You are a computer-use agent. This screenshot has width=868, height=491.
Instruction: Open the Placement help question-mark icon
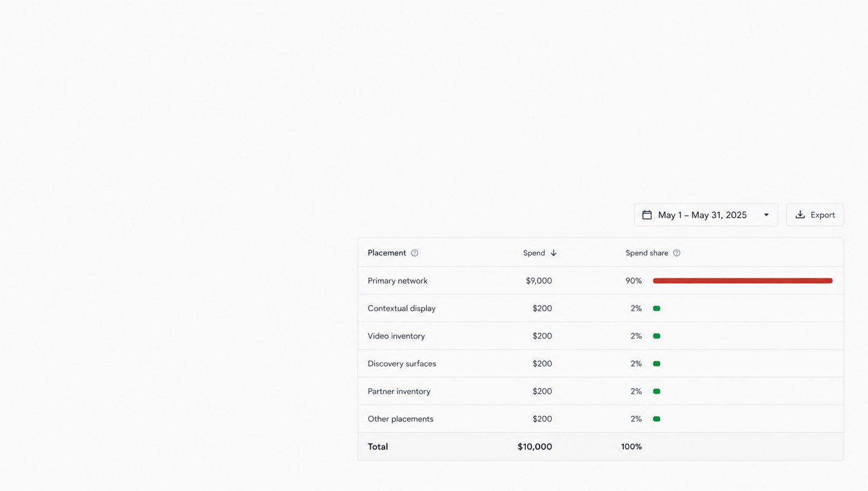(415, 253)
